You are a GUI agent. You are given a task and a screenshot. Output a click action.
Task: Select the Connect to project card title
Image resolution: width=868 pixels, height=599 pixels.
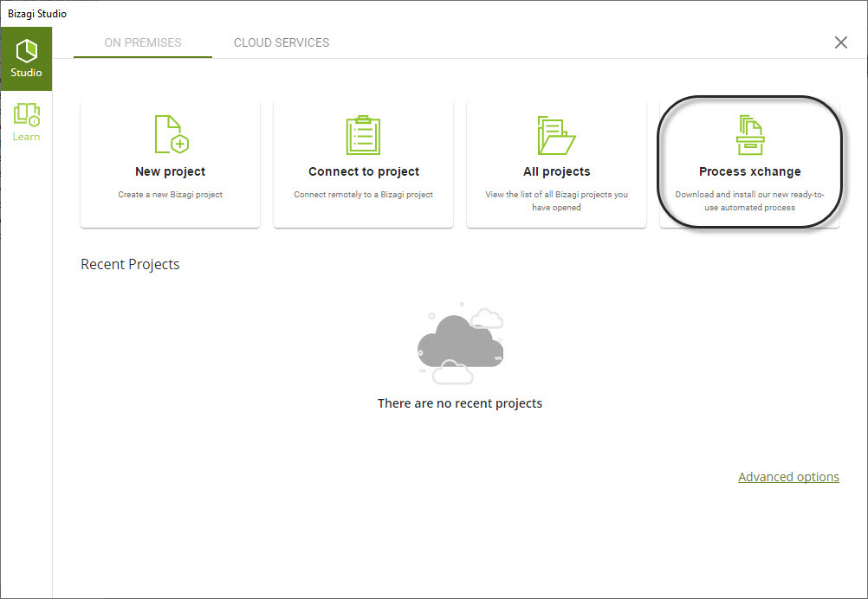click(x=364, y=171)
